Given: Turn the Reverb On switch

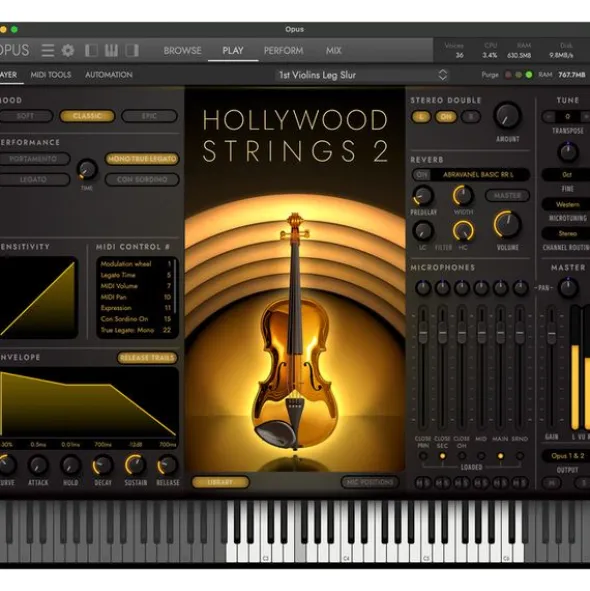Looking at the screenshot, I should [x=422, y=175].
